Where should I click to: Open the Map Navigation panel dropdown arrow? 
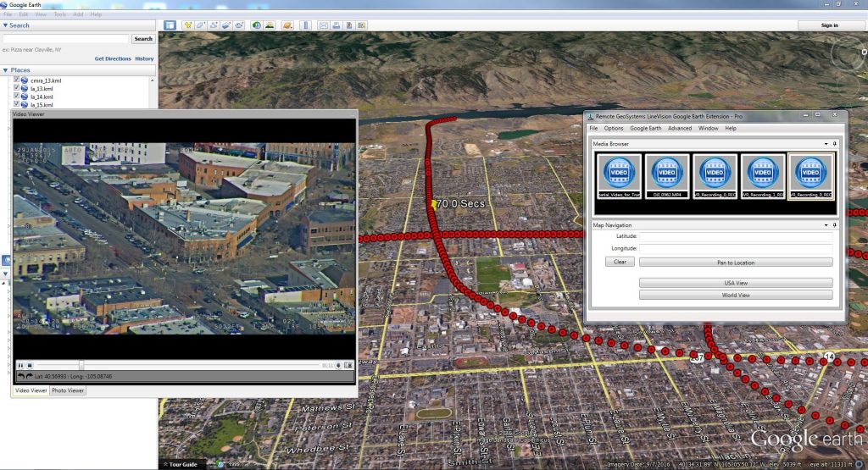(x=826, y=225)
